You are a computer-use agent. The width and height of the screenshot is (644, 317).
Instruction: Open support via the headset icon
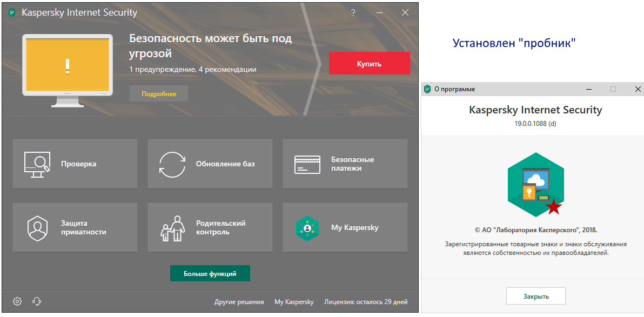(37, 301)
